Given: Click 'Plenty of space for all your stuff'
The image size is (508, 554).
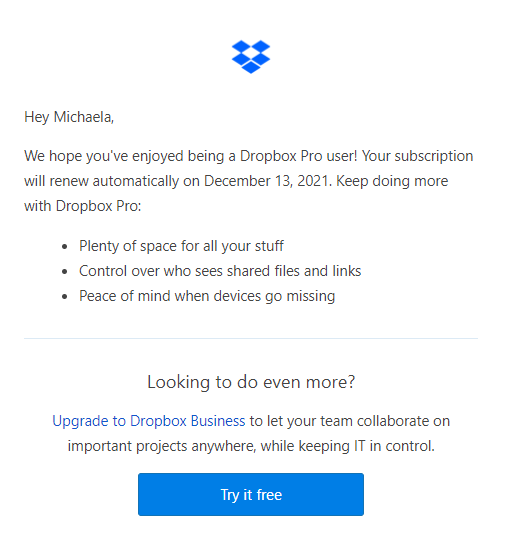Looking at the screenshot, I should (181, 246).
